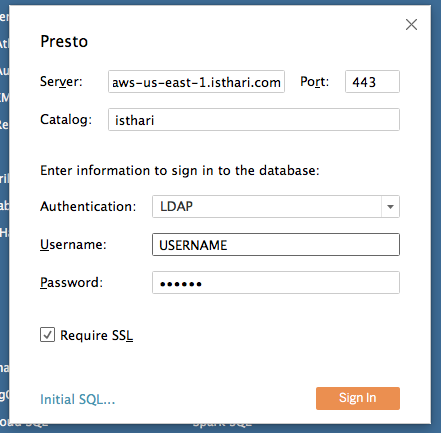This screenshot has width=441, height=433.
Task: Click the Catalog field containing isthari
Action: 254,120
